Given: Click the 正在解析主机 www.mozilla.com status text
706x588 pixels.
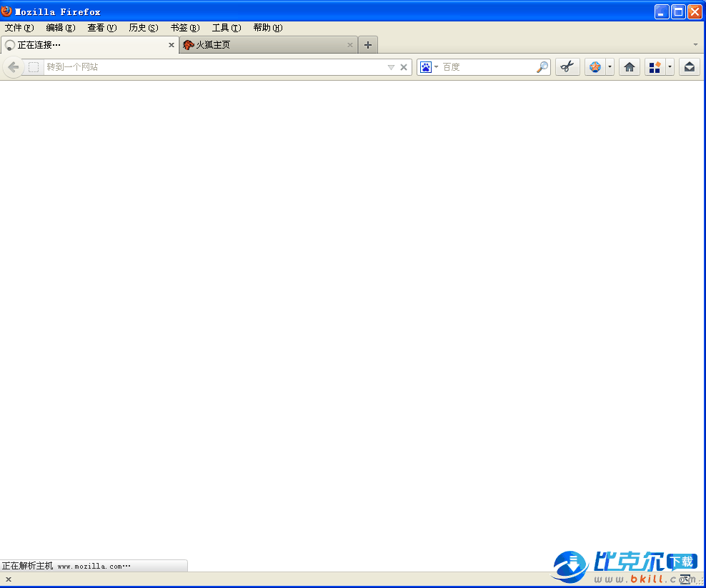Looking at the screenshot, I should (66, 566).
